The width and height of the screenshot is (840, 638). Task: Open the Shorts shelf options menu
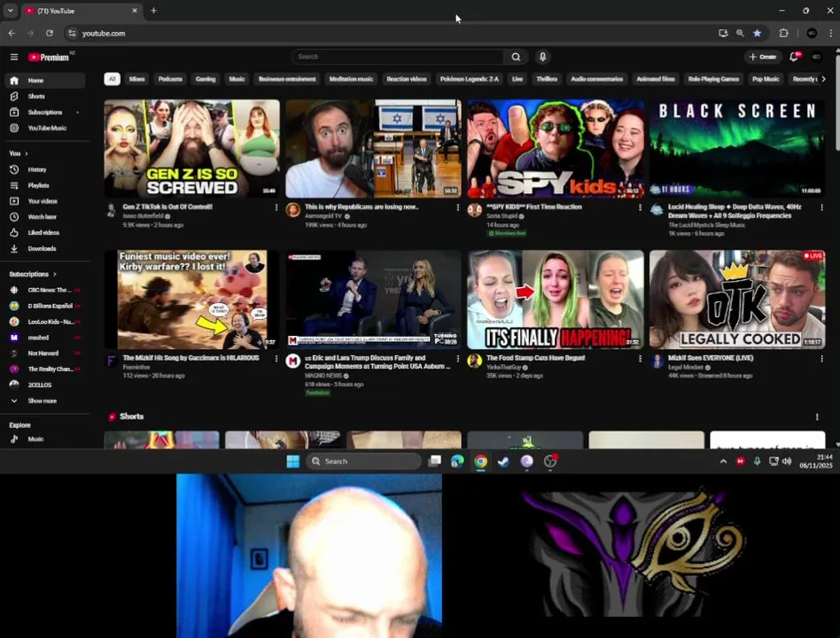[x=817, y=416]
